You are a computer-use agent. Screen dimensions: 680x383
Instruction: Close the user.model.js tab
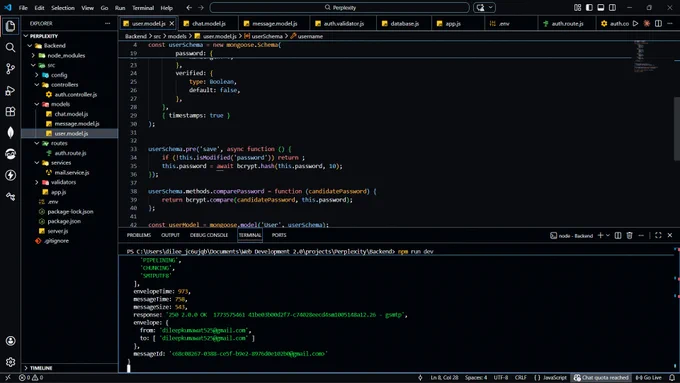(x=172, y=23)
